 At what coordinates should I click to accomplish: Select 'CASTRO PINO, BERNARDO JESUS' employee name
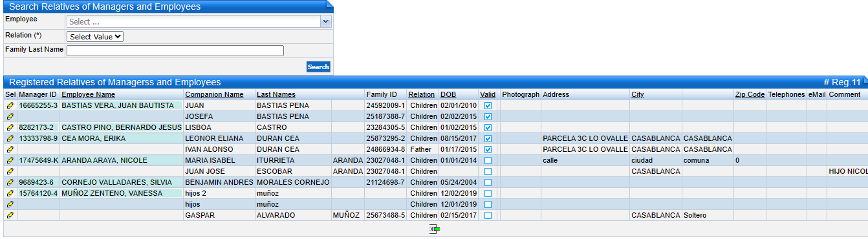pos(122,127)
